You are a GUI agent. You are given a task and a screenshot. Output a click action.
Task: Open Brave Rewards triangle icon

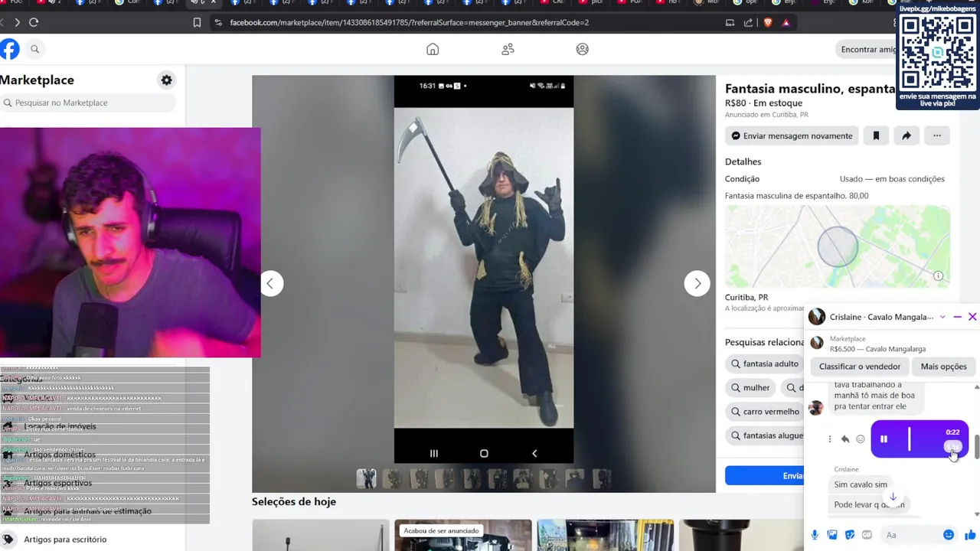[x=786, y=22]
